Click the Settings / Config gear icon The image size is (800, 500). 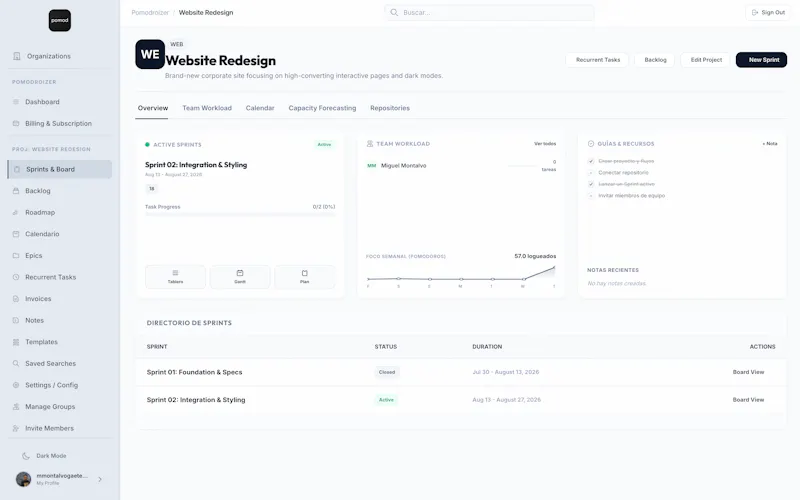16,385
